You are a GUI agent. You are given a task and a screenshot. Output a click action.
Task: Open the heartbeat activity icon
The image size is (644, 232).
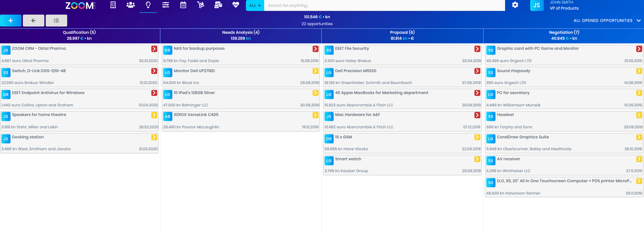click(x=235, y=5)
